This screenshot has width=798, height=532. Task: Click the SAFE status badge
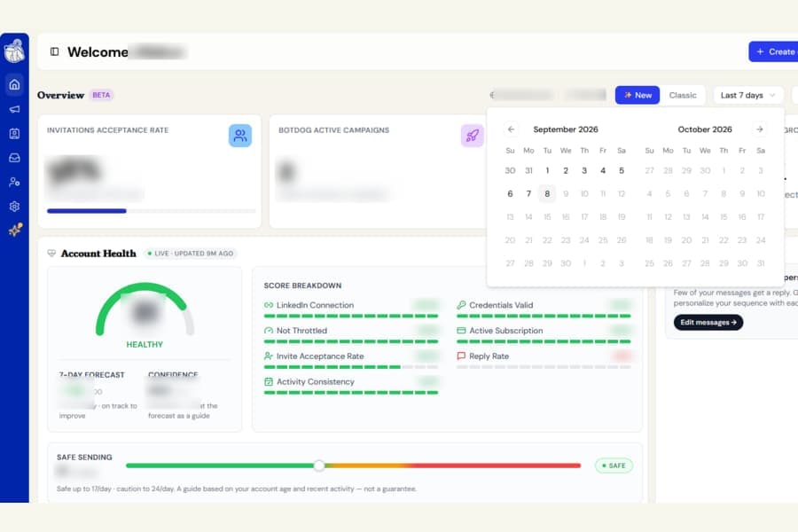(x=614, y=465)
